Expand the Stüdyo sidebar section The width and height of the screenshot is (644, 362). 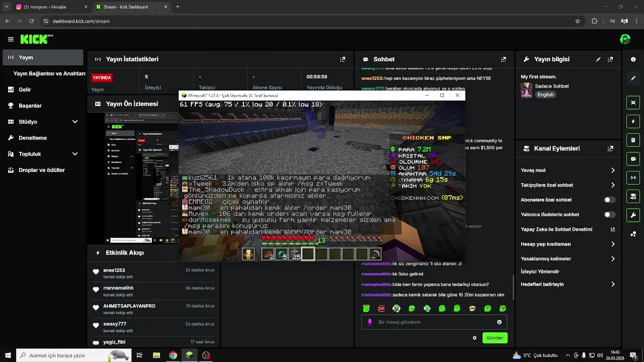[x=75, y=122]
